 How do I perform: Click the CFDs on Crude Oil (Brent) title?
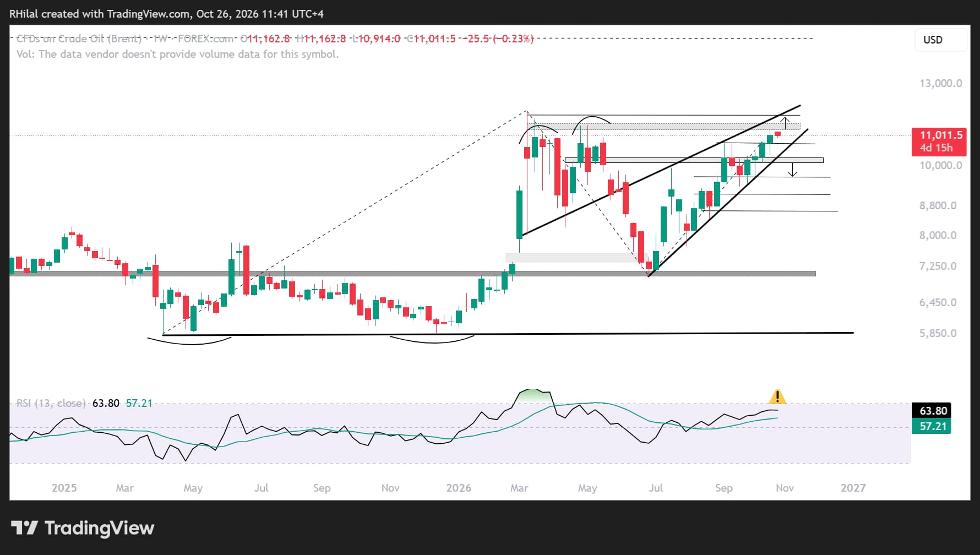point(79,39)
